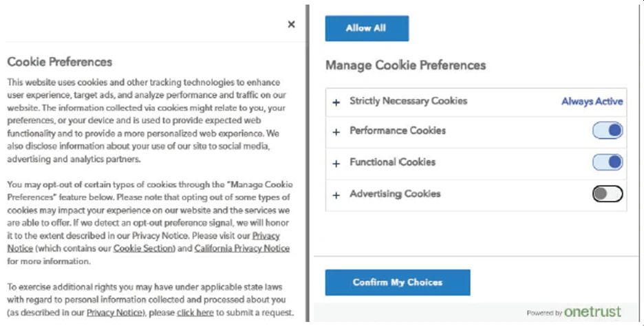Screen dimensions: 644x326
Task: Expand Advertising Cookies plus icon
Action: point(336,195)
